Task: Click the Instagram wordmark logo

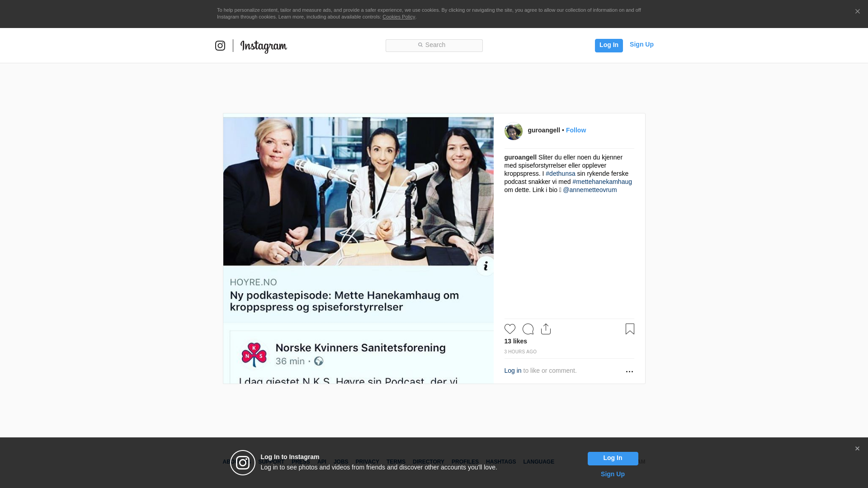Action: tap(264, 46)
